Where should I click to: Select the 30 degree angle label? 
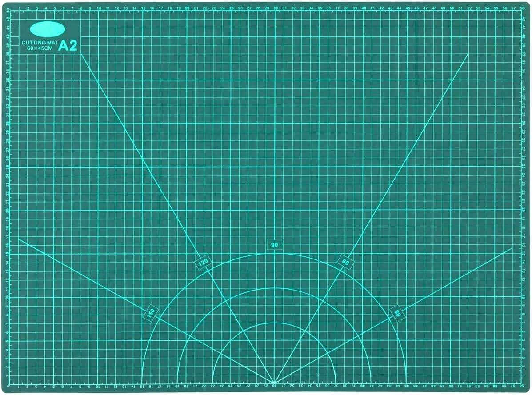(397, 313)
